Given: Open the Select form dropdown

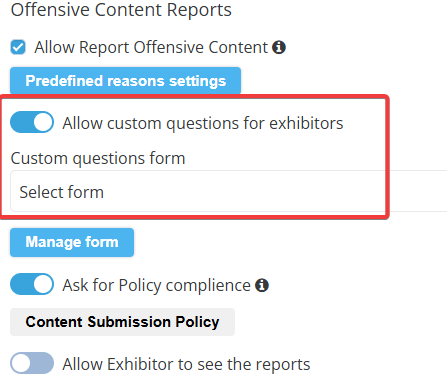Looking at the screenshot, I should (229, 191).
